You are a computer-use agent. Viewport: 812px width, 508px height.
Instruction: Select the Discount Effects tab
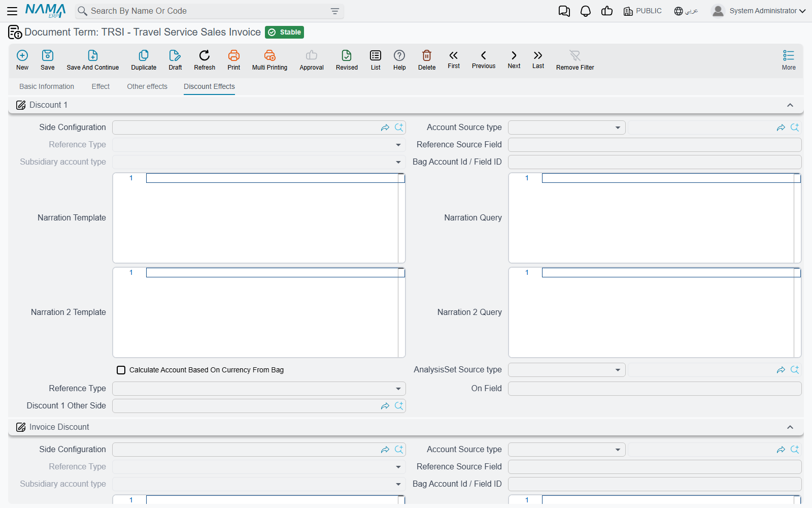pos(209,86)
